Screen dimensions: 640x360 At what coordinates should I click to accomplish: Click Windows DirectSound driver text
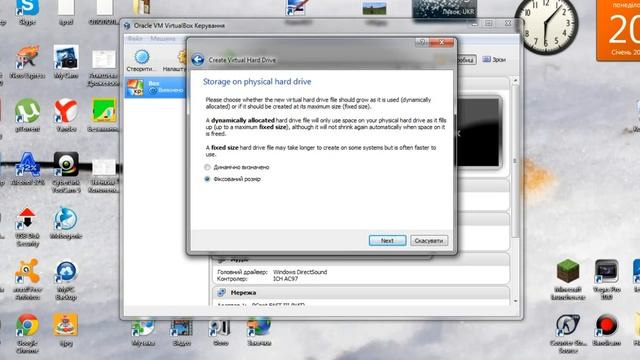click(300, 272)
